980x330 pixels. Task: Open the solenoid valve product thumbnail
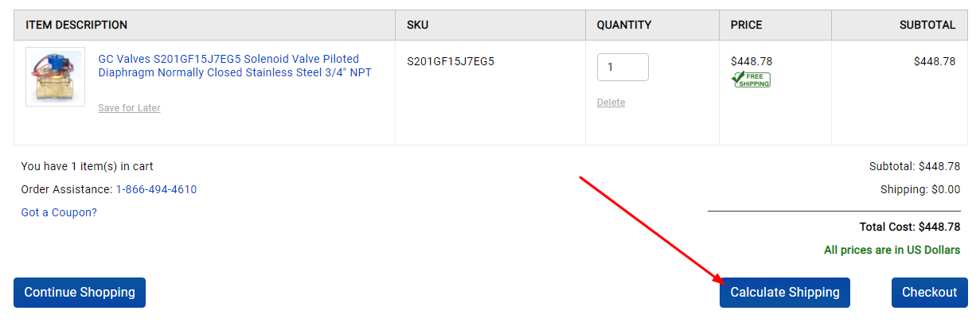55,76
